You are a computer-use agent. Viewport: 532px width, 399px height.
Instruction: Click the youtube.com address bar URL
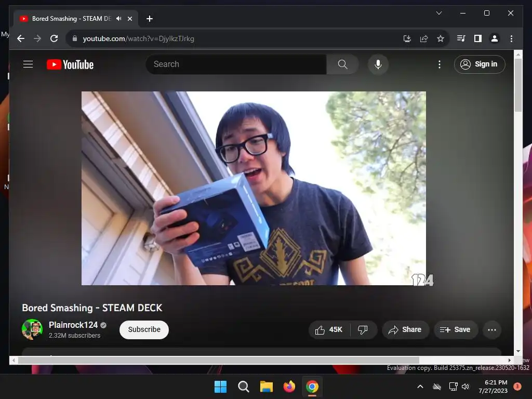138,38
